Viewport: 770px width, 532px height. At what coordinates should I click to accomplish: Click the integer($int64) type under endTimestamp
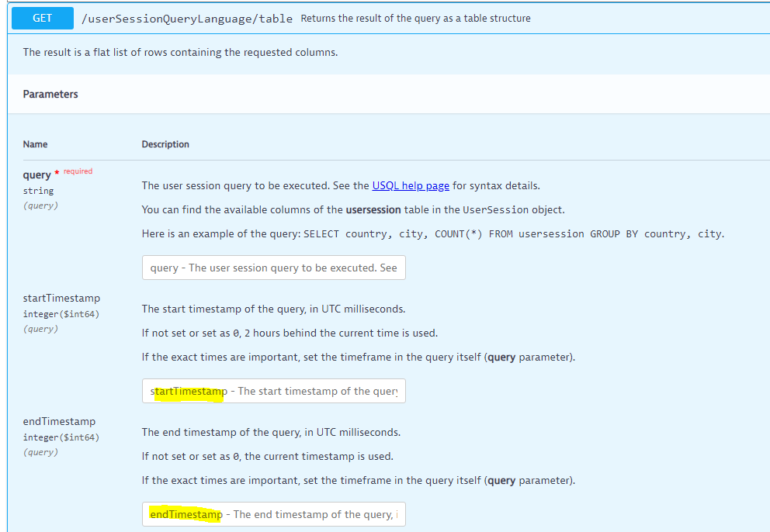61,437
